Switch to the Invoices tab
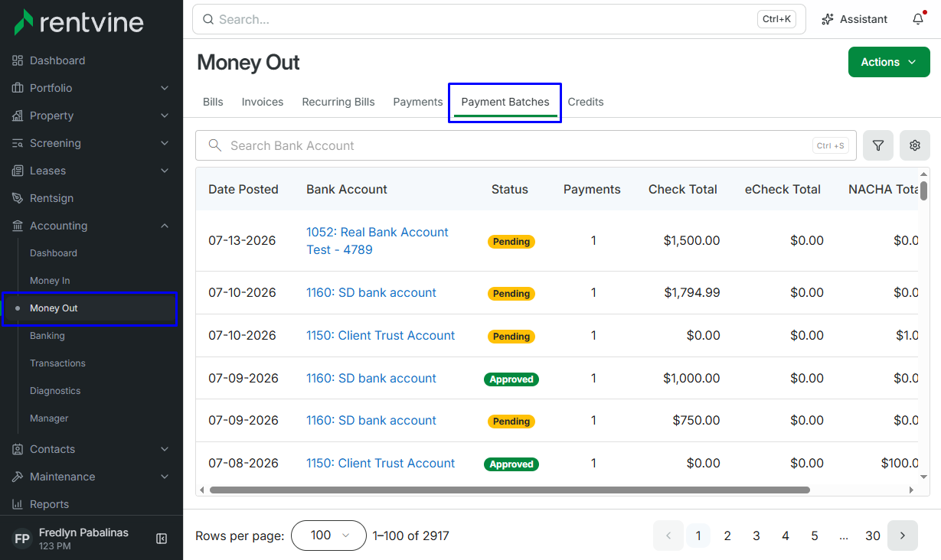The image size is (941, 560). (263, 102)
